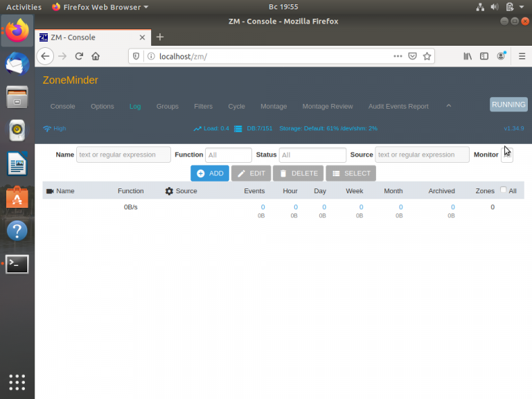Screen dimensions: 532x399
Task: Open Firefox Library icon in toolbar
Action: point(468,56)
